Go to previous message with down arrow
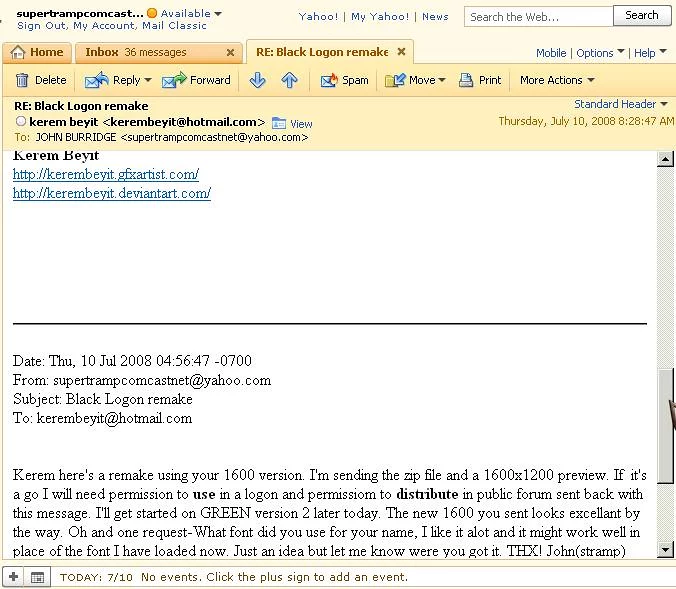Viewport: 676px width, 589px height. tap(257, 80)
